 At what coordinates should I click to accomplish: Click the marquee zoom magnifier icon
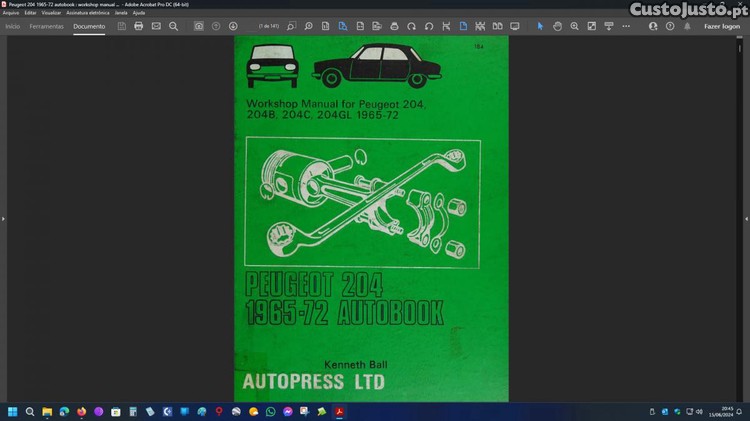(x=574, y=26)
